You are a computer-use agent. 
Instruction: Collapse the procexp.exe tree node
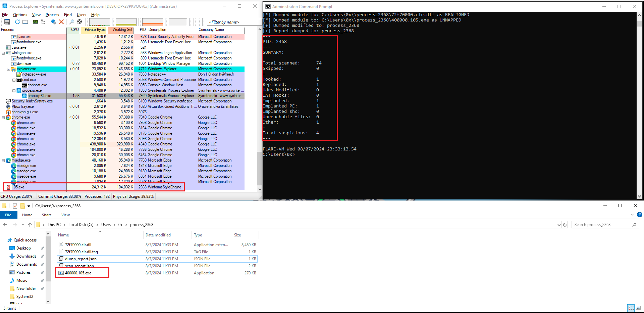tap(14, 91)
